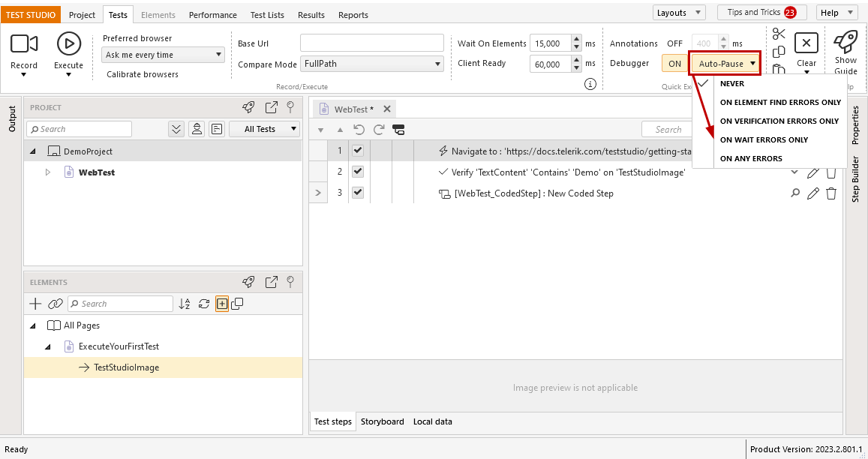
Task: Sort elements A to Z
Action: tap(185, 304)
